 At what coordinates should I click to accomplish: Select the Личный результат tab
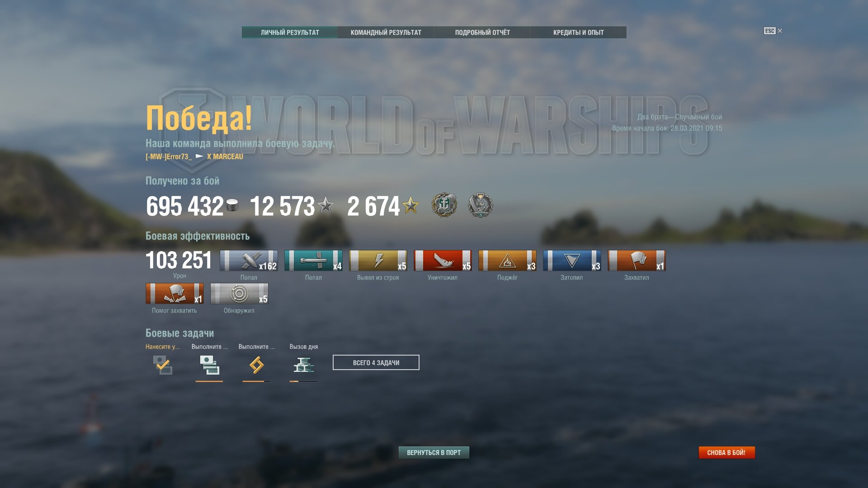(x=290, y=32)
